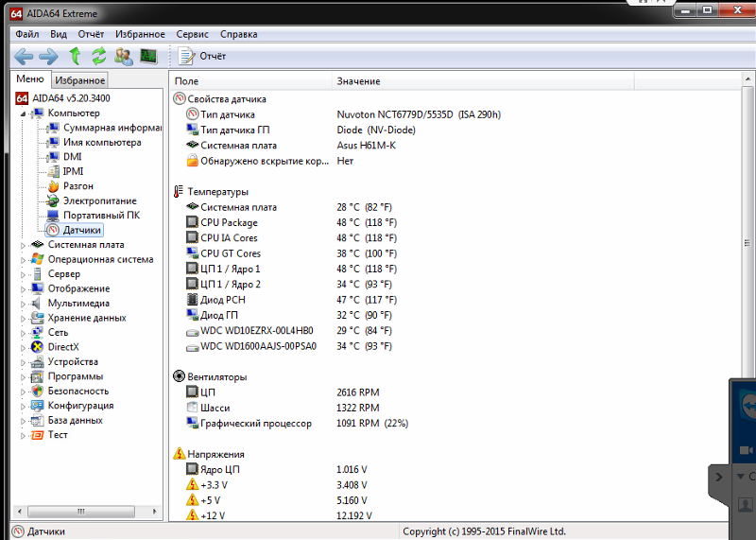Viewport: 756px width, 540px height.
Task: Click the Портативный ПК laptop icon
Action: [53, 216]
